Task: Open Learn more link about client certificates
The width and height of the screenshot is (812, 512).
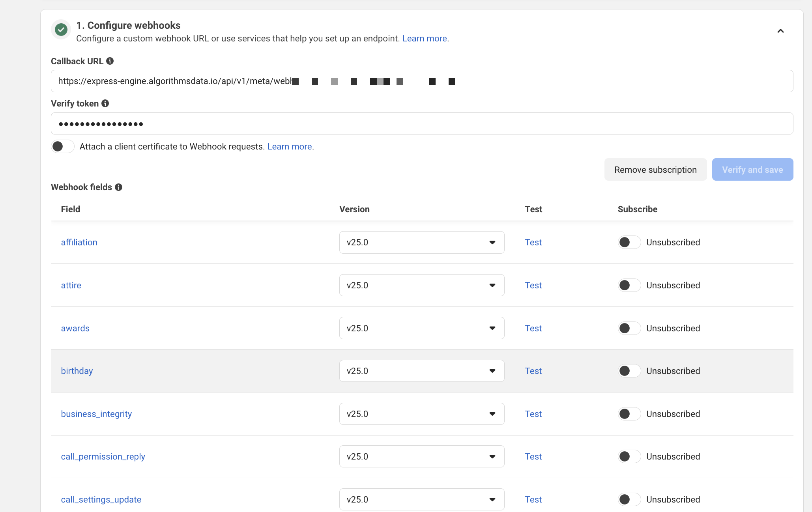Action: pos(290,147)
